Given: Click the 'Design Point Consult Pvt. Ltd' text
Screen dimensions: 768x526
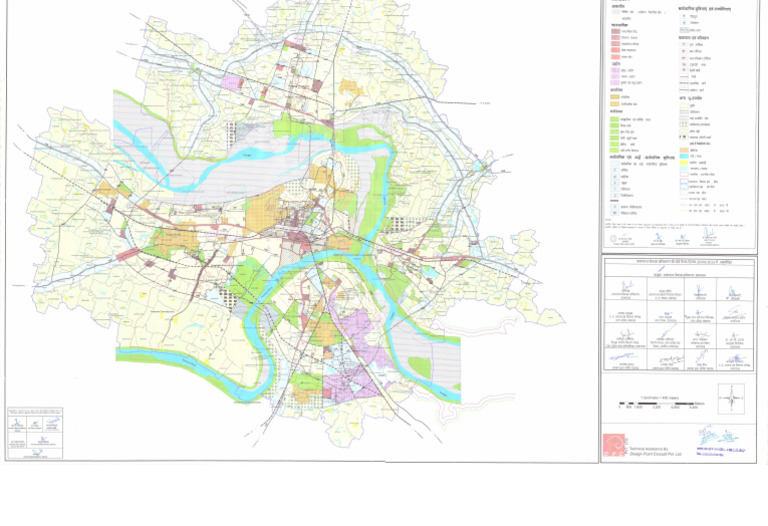Looking at the screenshot, I should pyautogui.click(x=655, y=454).
